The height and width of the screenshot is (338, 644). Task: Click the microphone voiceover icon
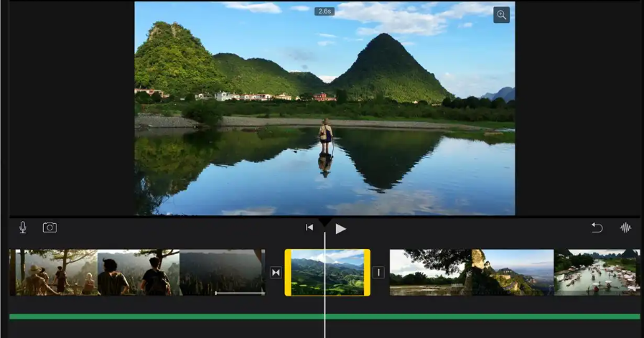[23, 227]
